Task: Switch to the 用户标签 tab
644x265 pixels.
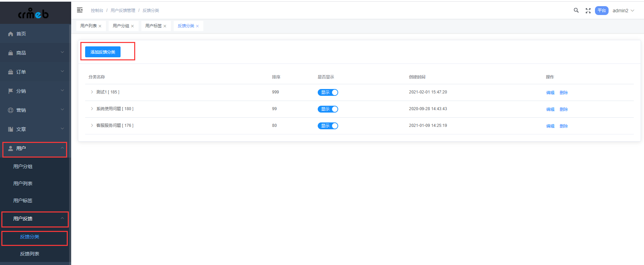Action: coord(154,26)
